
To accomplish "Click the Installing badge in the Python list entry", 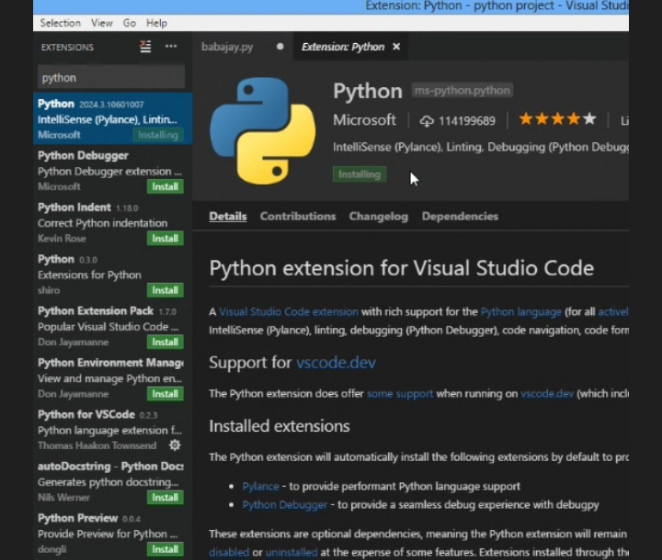I will pyautogui.click(x=158, y=135).
